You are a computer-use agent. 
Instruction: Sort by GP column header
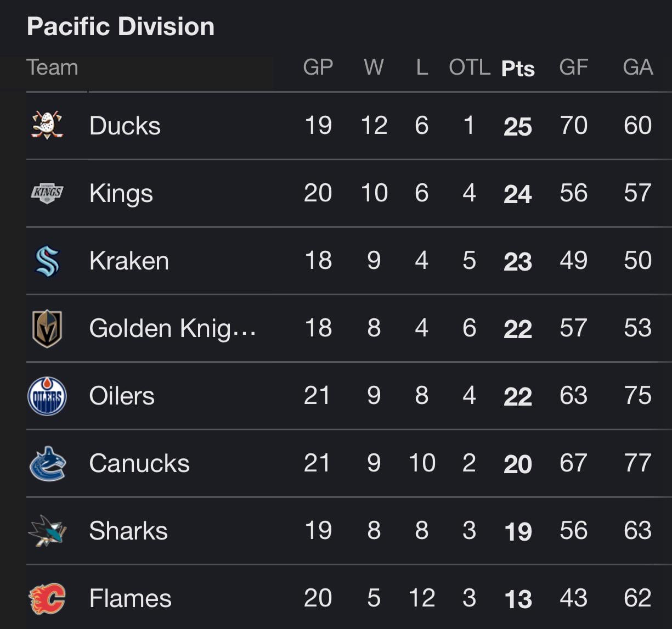[x=318, y=68]
